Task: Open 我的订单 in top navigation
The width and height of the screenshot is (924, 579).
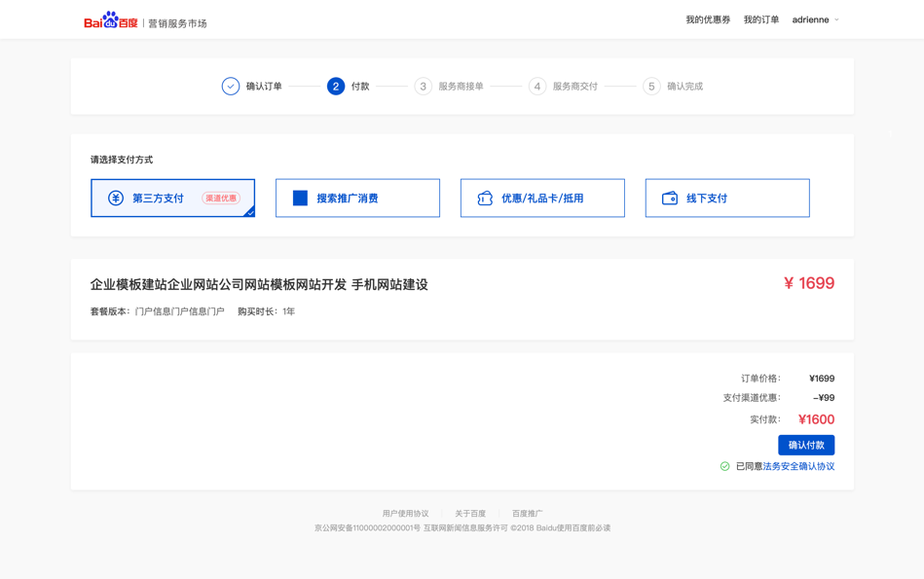Action: [x=760, y=19]
